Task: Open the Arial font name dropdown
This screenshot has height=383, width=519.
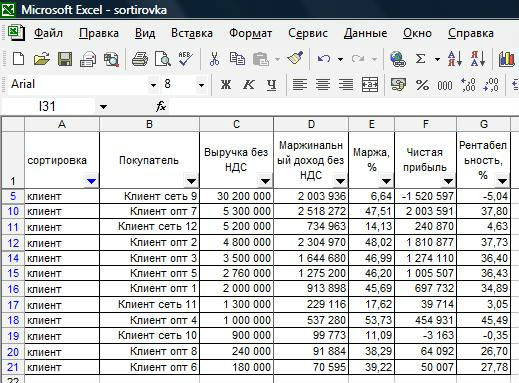Action: (153, 85)
